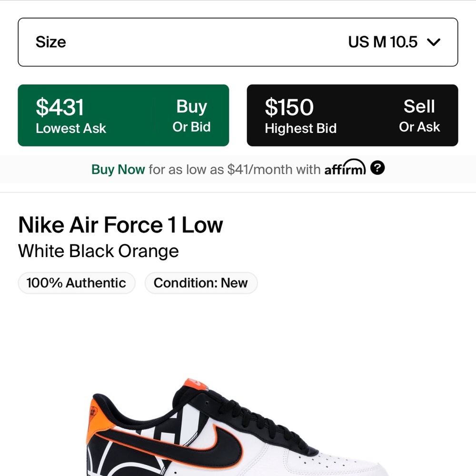Viewport: 476px width, 476px height.
Task: Click the Affirm logo
Action: pyautogui.click(x=345, y=167)
